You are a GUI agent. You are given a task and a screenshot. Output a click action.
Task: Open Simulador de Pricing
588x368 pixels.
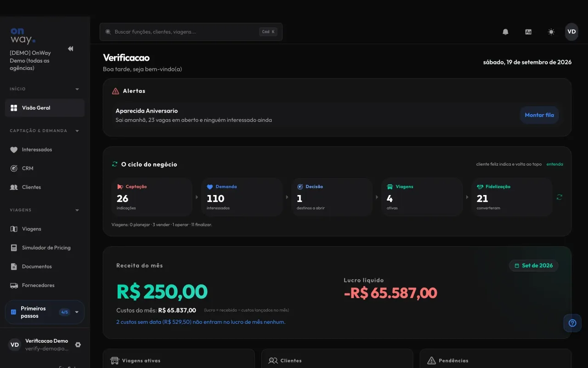click(x=45, y=247)
